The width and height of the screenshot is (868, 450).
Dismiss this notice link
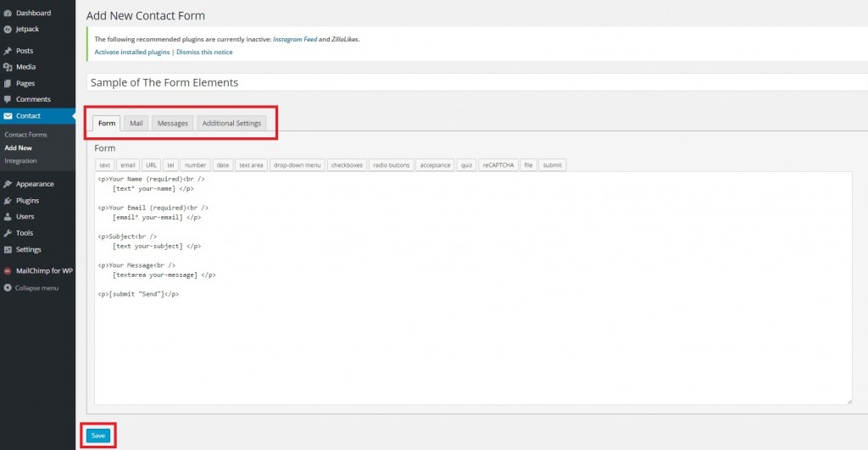[x=204, y=53]
